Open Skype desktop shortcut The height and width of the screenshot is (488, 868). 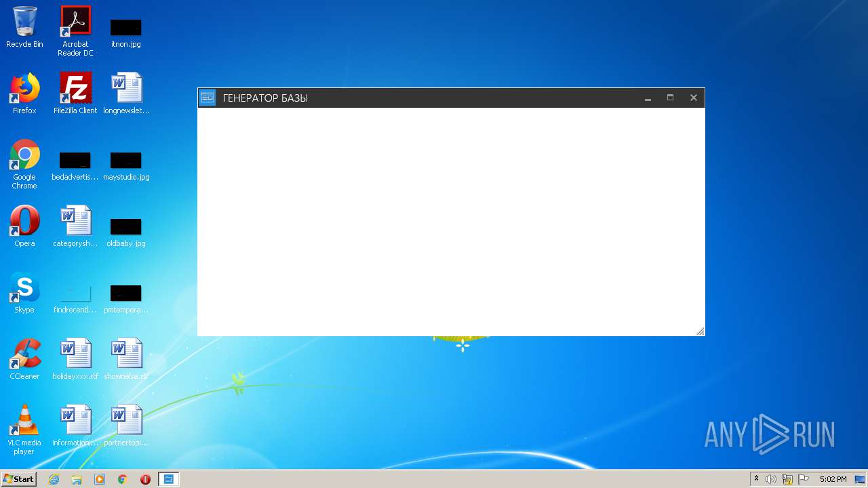pos(24,293)
